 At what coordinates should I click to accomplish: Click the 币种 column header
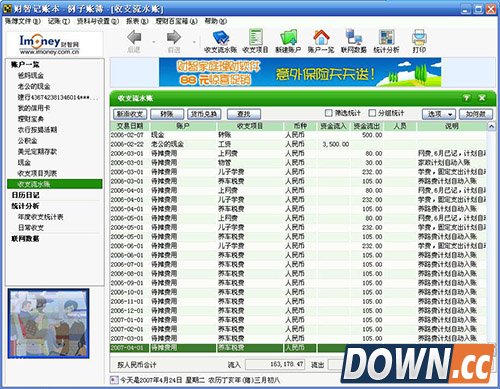[x=300, y=126]
